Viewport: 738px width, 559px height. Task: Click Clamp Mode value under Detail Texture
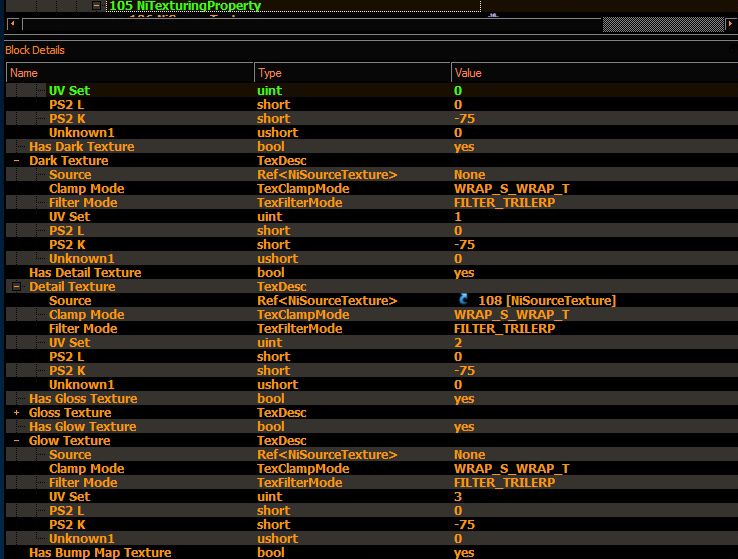pyautogui.click(x=512, y=314)
